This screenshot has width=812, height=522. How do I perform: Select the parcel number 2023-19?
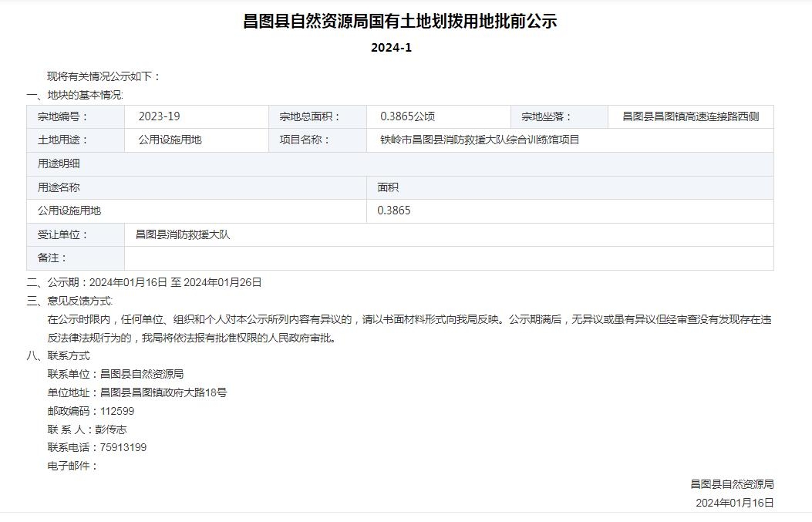159,116
